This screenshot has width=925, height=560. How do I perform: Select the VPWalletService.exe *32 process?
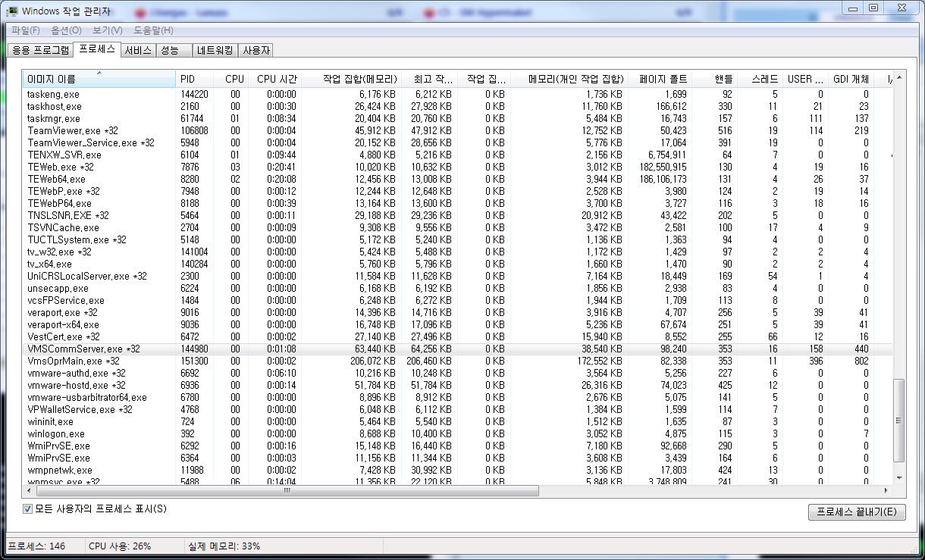[x=459, y=409]
